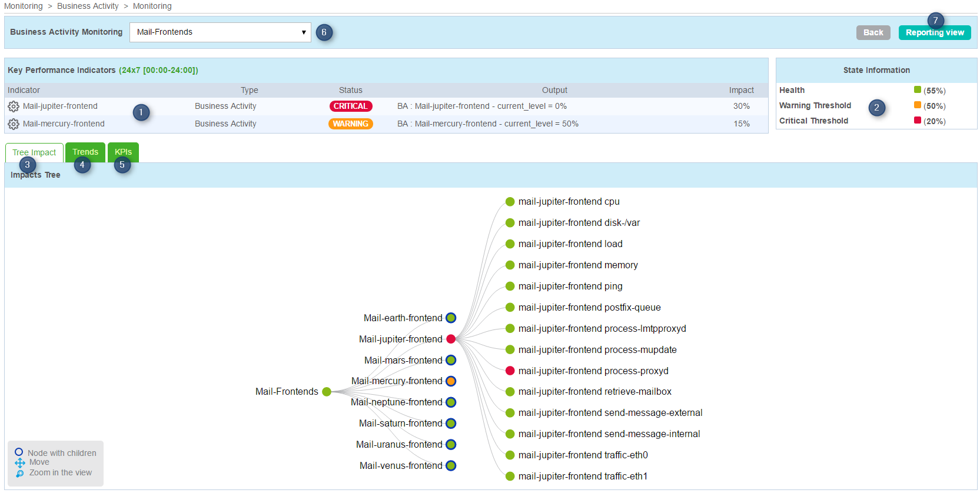Click gear icon beside Mail-jupiter-frontend indicator
Viewport: 980px width, 493px height.
coord(13,106)
